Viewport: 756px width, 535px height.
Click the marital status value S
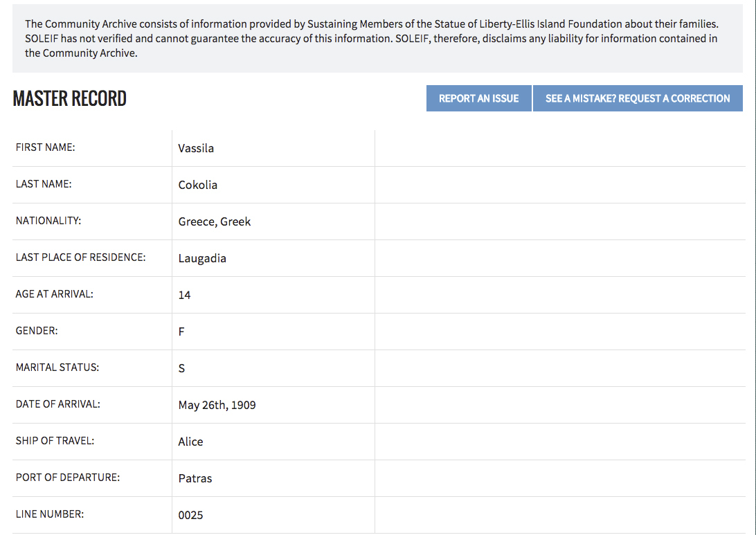click(x=181, y=368)
